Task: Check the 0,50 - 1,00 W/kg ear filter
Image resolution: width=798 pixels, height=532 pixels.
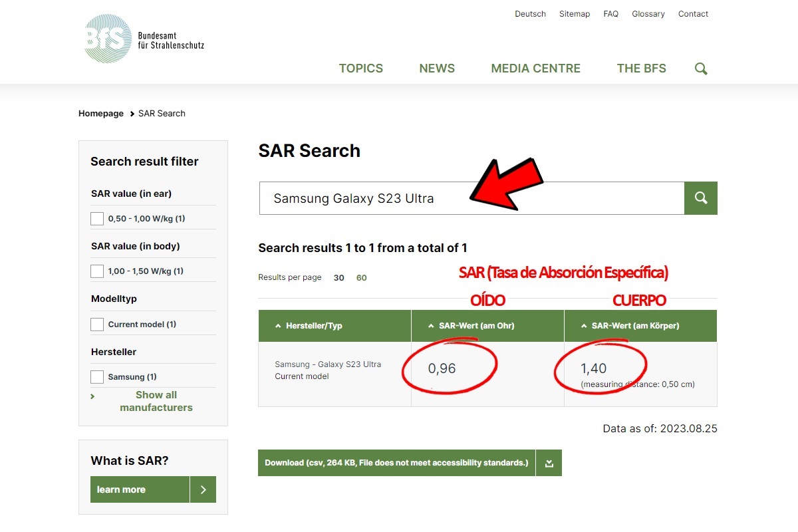Action: [97, 219]
